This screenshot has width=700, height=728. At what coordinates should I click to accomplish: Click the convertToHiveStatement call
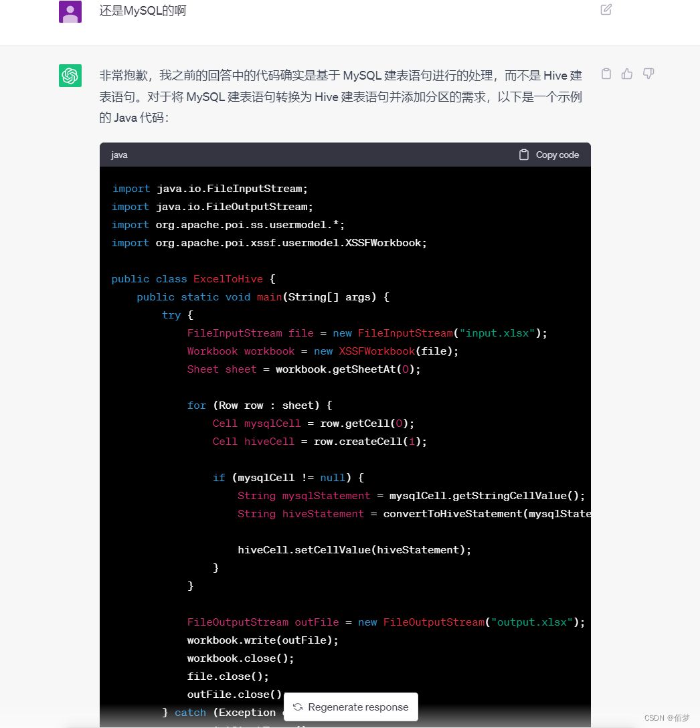point(487,515)
